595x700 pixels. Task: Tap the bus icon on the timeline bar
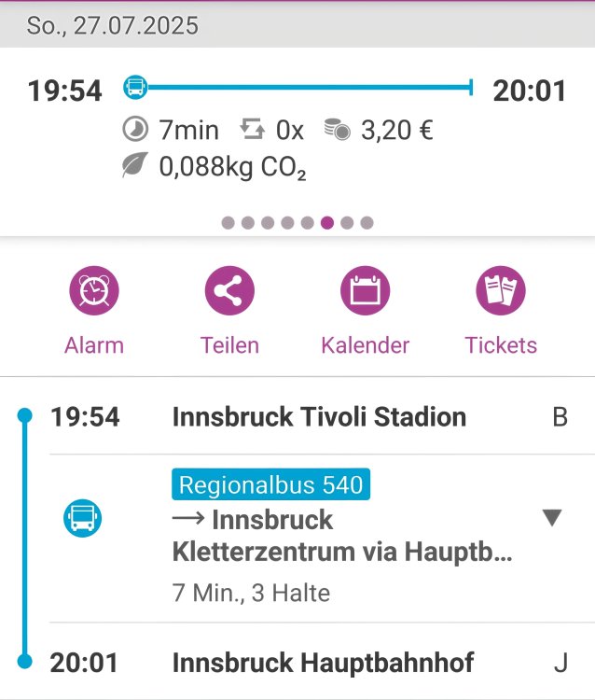[x=136, y=89]
